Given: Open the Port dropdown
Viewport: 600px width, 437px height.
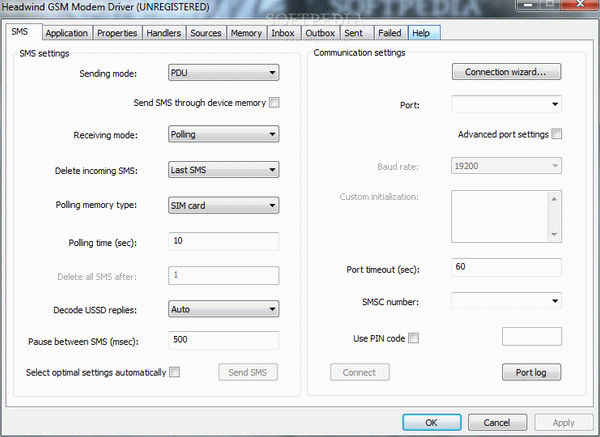Looking at the screenshot, I should coord(506,104).
